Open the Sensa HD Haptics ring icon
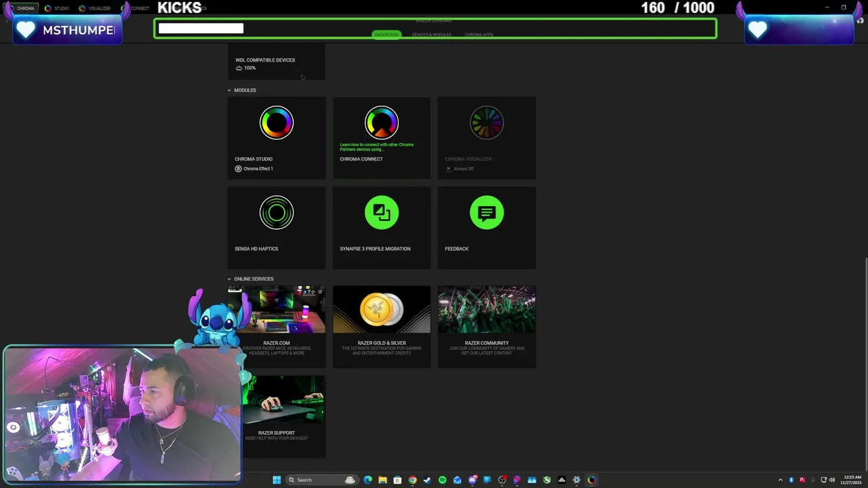The width and height of the screenshot is (868, 488). pos(277,213)
